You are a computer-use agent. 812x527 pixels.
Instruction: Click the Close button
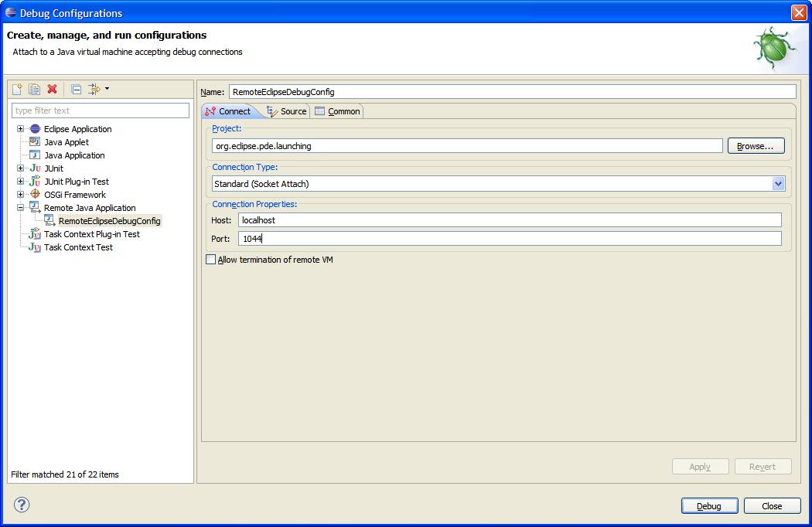tap(772, 506)
